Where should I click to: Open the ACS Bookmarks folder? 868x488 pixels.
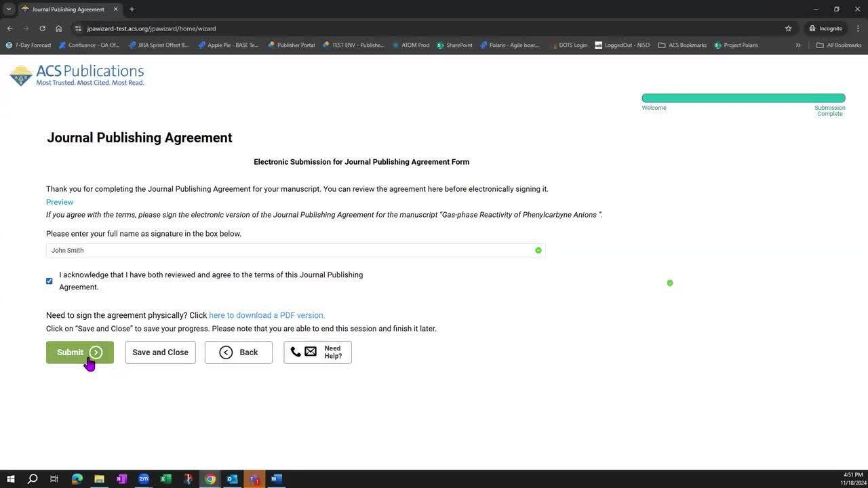tap(682, 45)
